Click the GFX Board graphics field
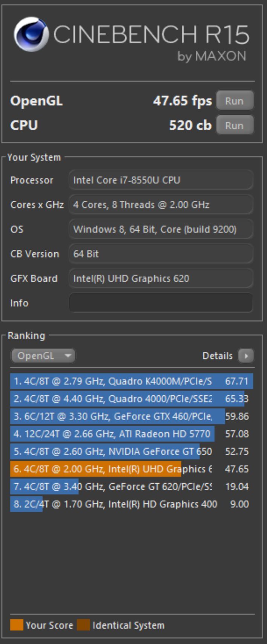The image size is (267, 644). [x=161, y=278]
